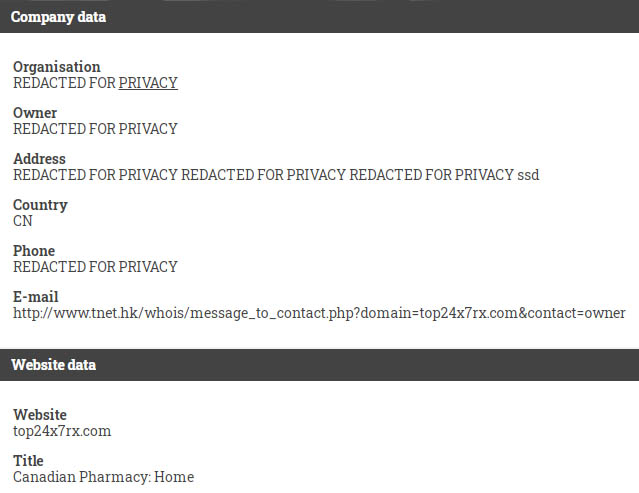
Task: Click the tnet.hk whois contact URL
Action: [319, 313]
